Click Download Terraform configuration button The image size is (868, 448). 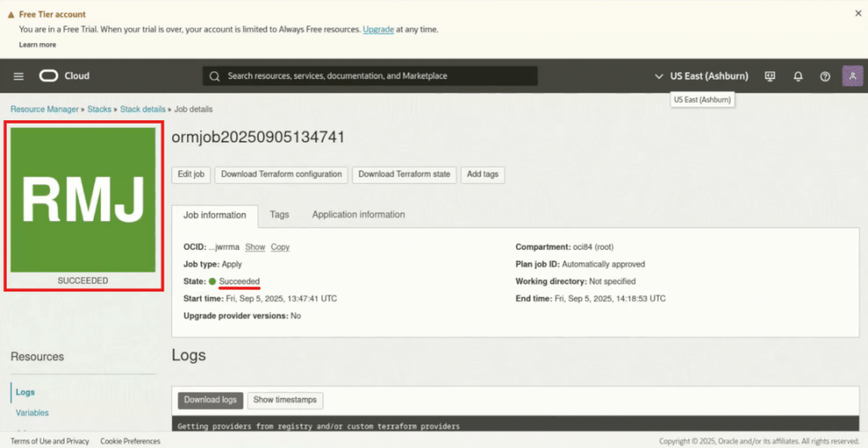[x=281, y=174]
